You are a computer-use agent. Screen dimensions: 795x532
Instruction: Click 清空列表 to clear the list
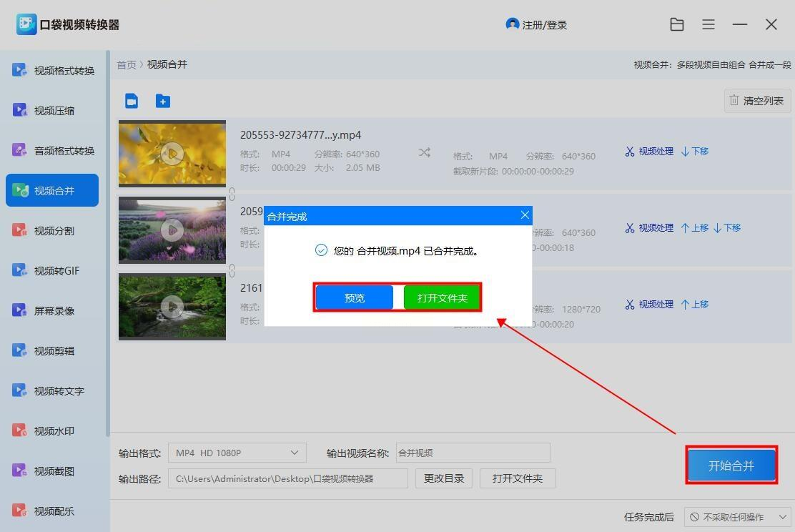[x=757, y=101]
